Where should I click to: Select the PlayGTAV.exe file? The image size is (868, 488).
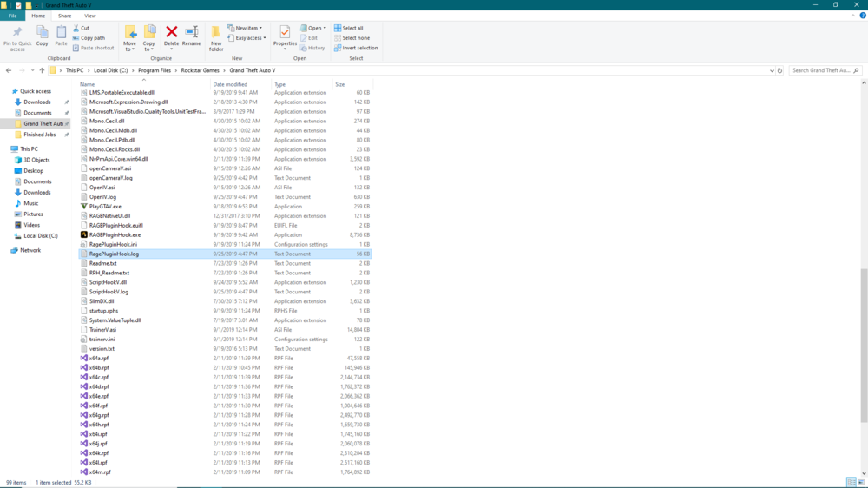pyautogui.click(x=226, y=207)
